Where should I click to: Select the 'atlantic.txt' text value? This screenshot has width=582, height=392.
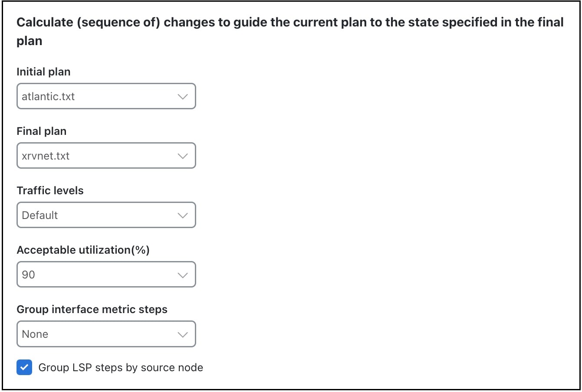tap(48, 96)
